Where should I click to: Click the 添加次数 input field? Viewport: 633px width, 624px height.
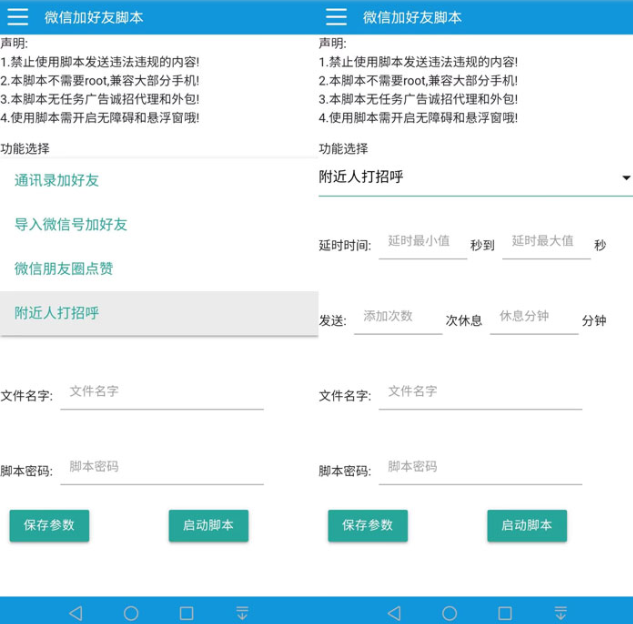pos(397,317)
